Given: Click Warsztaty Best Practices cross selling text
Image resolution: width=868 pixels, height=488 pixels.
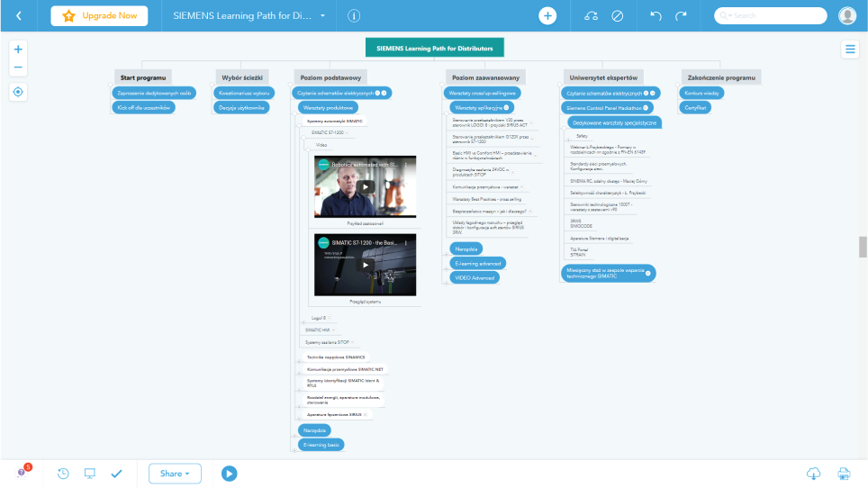Looking at the screenshot, I should 486,199.
